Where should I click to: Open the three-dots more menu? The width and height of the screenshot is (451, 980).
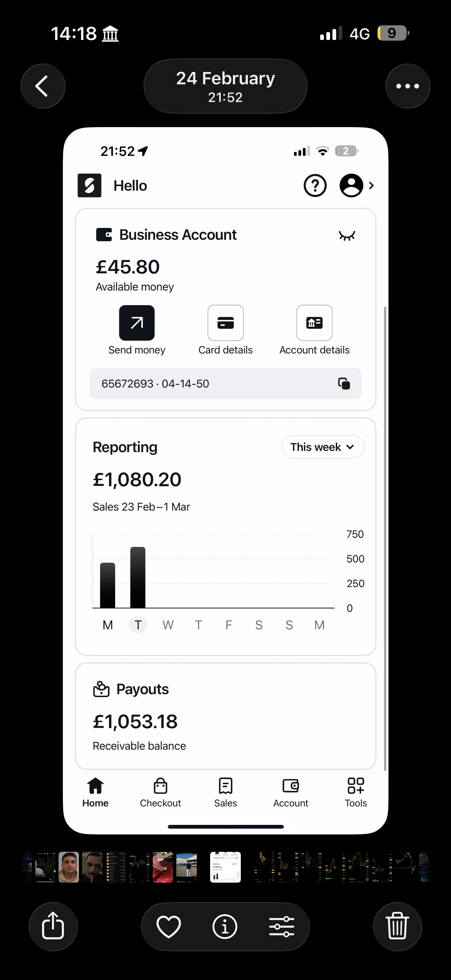[x=408, y=86]
